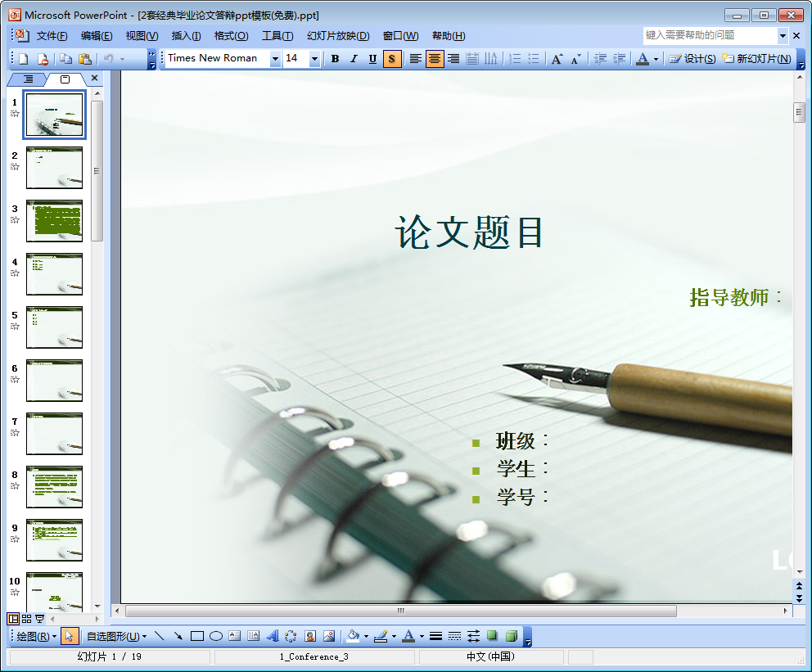Insert a horizontal text box
Screen dimensions: 812x672
[235, 636]
